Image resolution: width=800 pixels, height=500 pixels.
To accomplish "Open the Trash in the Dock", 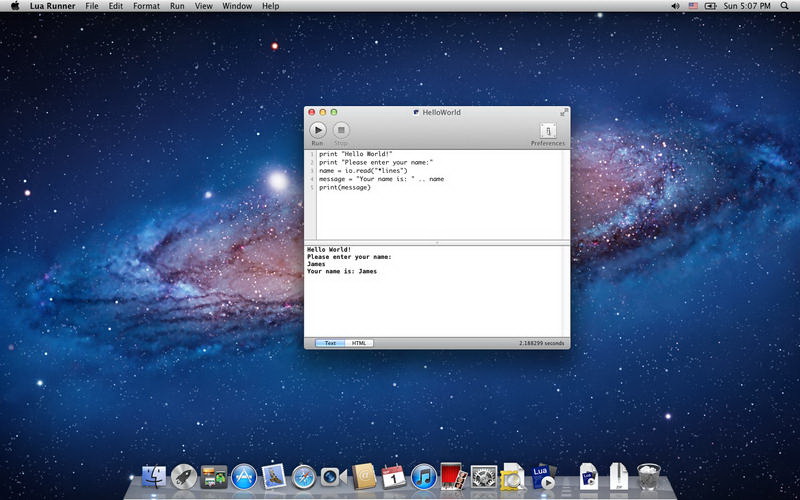I will (648, 478).
